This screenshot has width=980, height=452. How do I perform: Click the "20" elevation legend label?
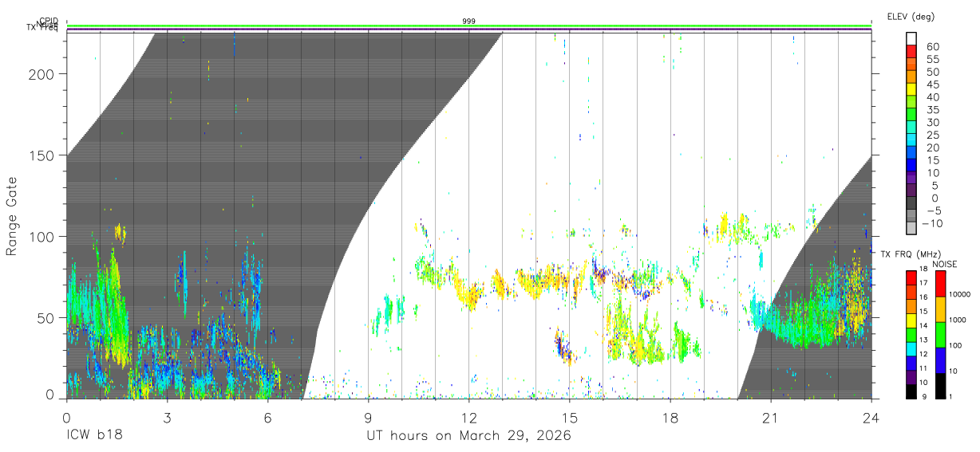tap(933, 147)
